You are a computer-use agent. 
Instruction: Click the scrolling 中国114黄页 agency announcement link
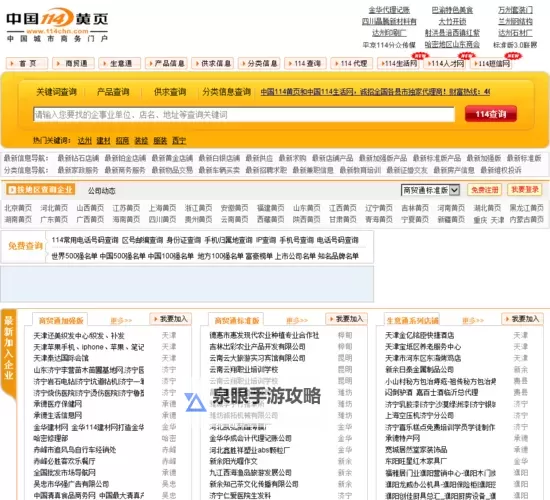click(x=375, y=92)
